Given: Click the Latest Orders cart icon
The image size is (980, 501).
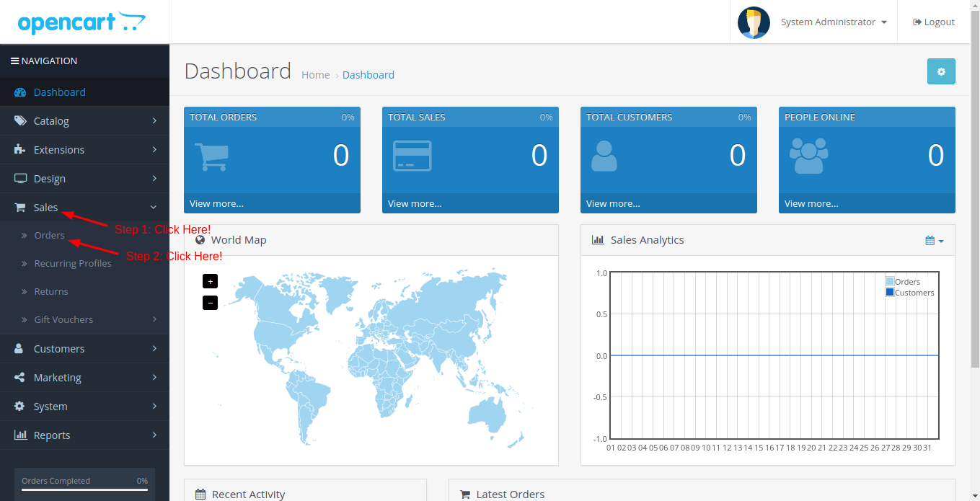Looking at the screenshot, I should click(465, 495).
